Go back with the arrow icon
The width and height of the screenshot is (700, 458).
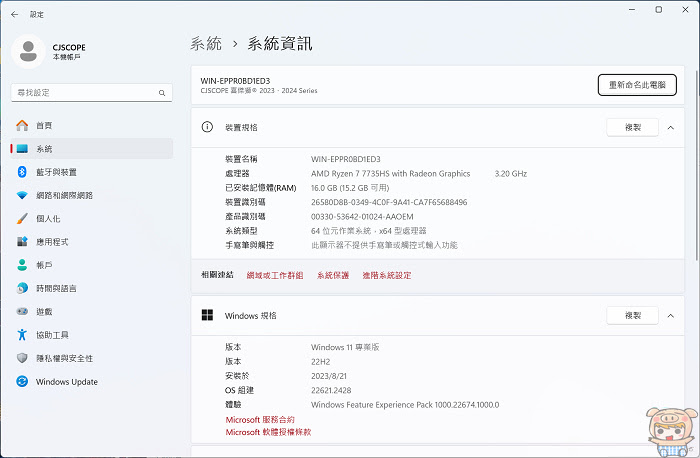coord(14,14)
